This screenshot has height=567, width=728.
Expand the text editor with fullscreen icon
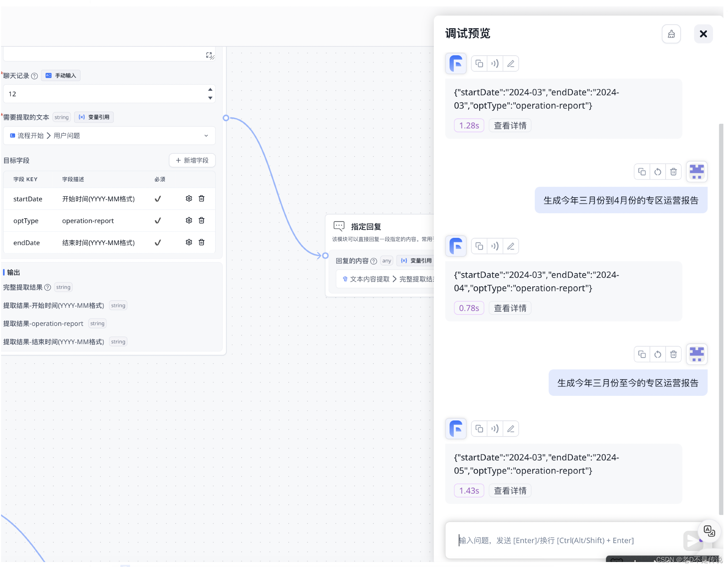(x=209, y=55)
